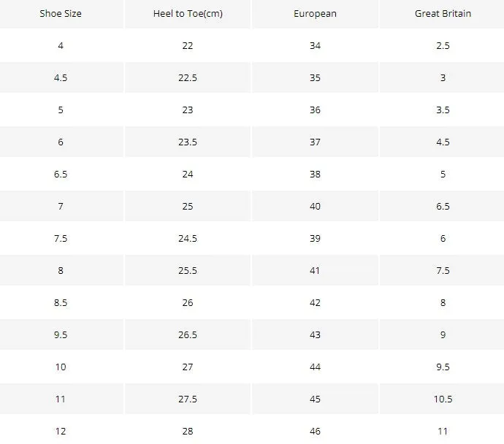Click European size 40 cell
The height and width of the screenshot is (444, 504).
tap(315, 206)
